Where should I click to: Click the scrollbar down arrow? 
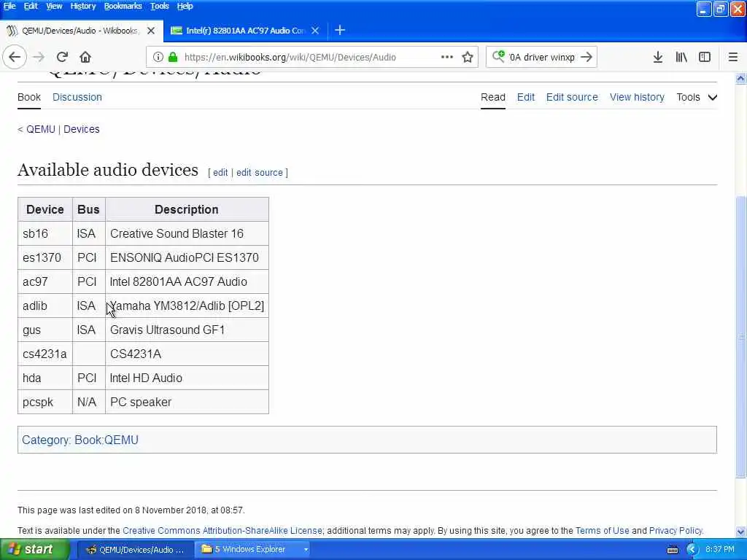pyautogui.click(x=741, y=532)
